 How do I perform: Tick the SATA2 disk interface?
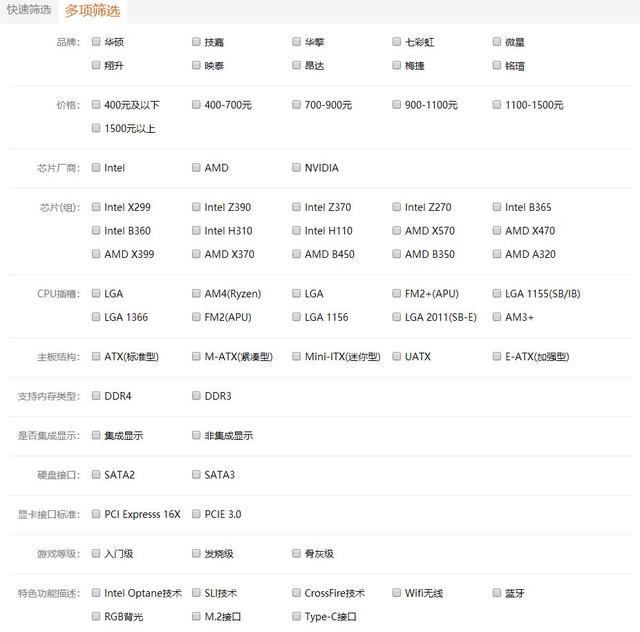[x=96, y=474]
